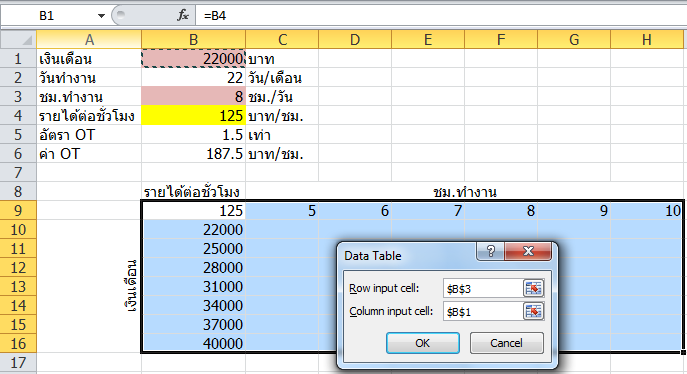
Task: Click cell B16 containing 40000
Action: [193, 343]
